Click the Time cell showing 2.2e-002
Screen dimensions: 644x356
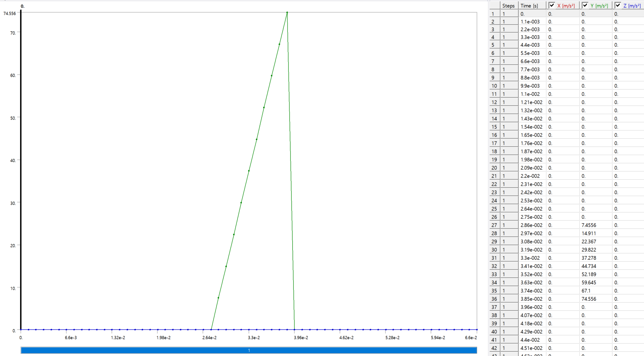click(530, 176)
